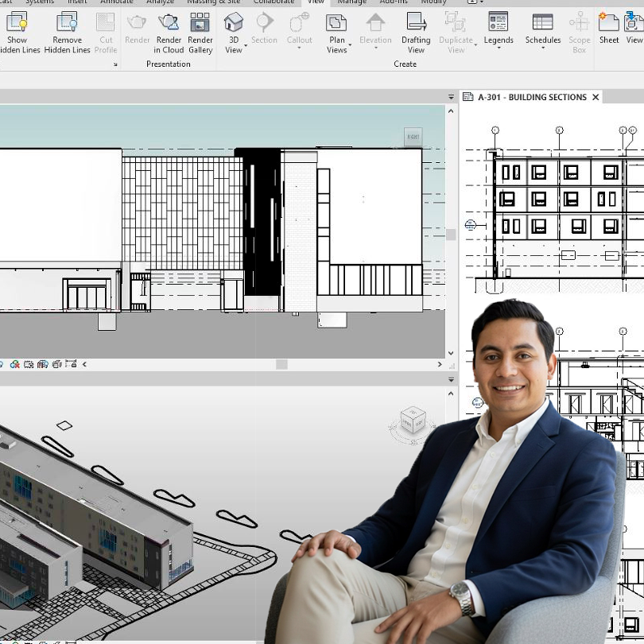Collapse the view control bar with left chevron
Viewport: 644px width, 644px height.
pyautogui.click(x=83, y=363)
